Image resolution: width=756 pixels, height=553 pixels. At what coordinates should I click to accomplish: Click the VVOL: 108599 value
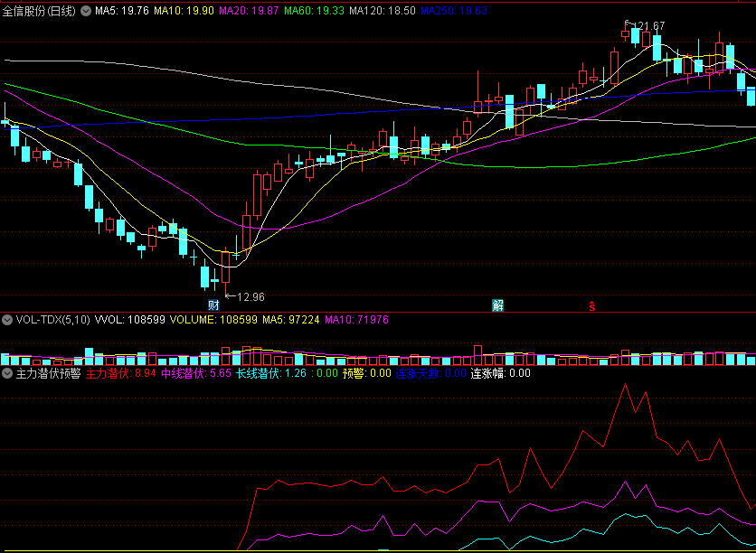pos(129,319)
